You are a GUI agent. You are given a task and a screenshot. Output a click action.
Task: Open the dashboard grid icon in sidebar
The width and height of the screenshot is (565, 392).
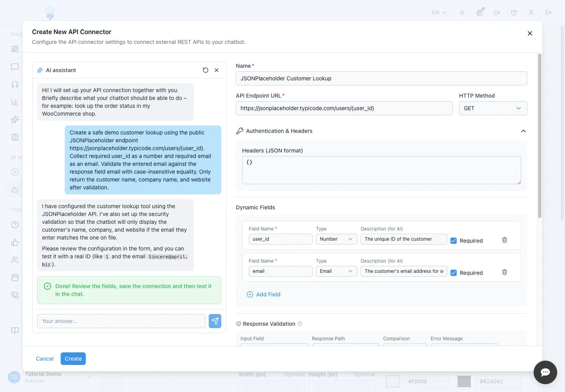coord(15,49)
